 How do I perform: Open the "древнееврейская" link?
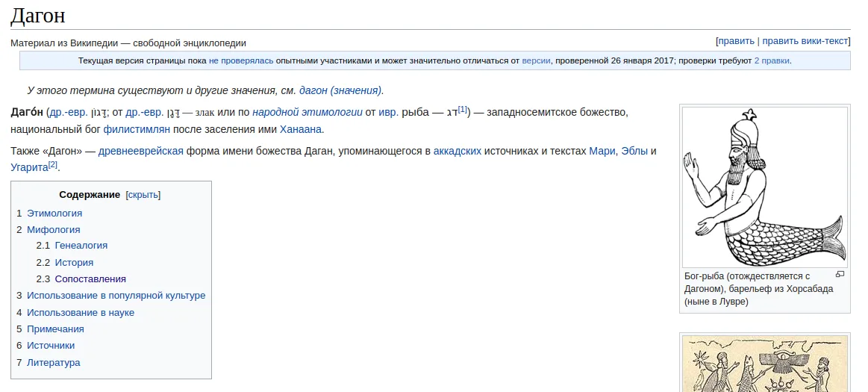click(140, 151)
